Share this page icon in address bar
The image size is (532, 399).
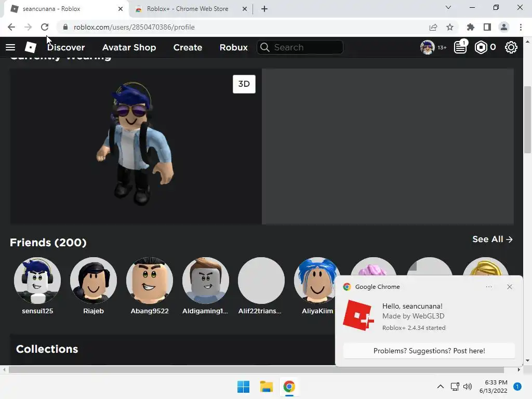pyautogui.click(x=433, y=27)
